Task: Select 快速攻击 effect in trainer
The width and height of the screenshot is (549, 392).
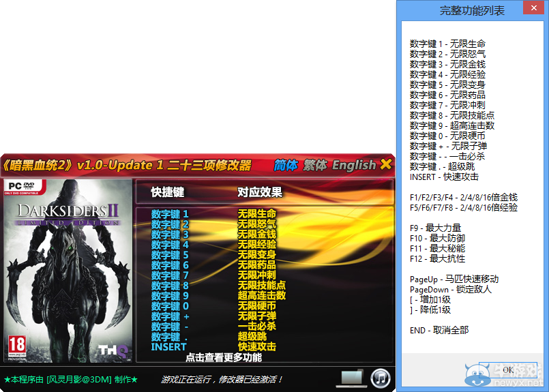Action: [257, 346]
